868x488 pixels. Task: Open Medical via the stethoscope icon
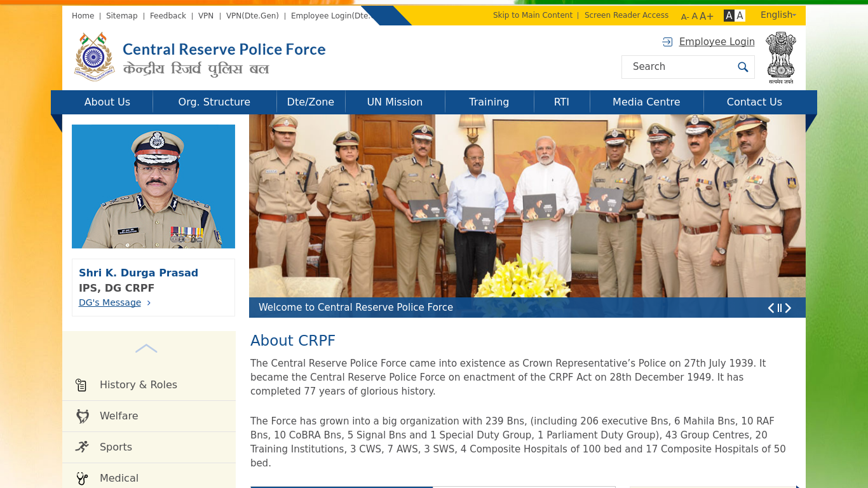[83, 478]
